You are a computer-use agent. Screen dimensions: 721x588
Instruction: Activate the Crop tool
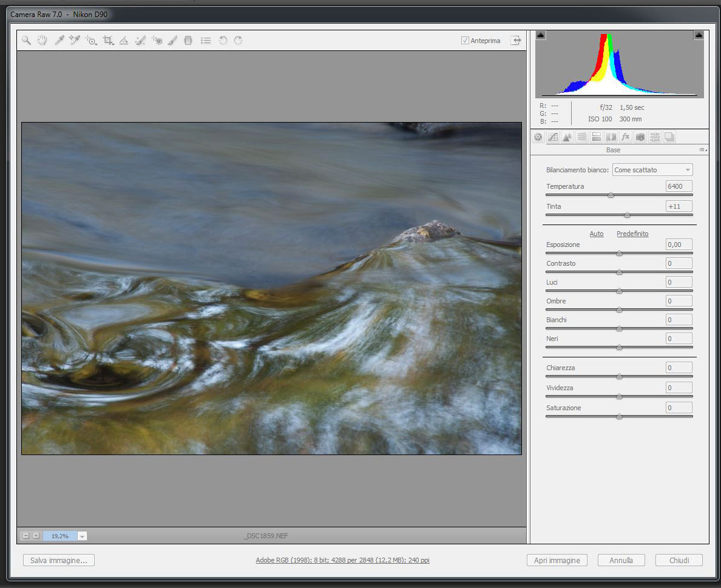tap(108, 41)
